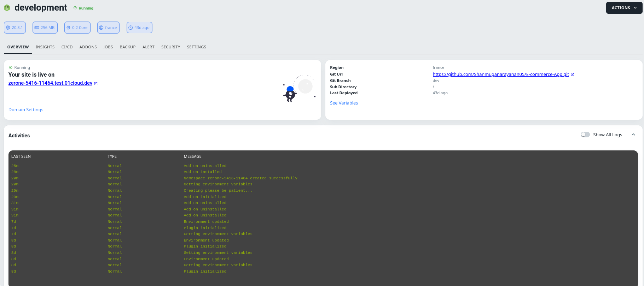Open Domain Settings link
This screenshot has height=286, width=644.
[26, 110]
